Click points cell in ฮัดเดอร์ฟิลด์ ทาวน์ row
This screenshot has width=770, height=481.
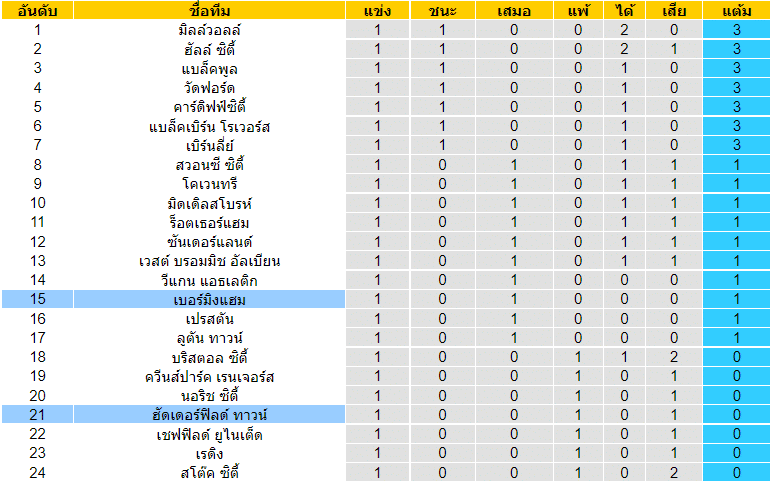point(737,415)
